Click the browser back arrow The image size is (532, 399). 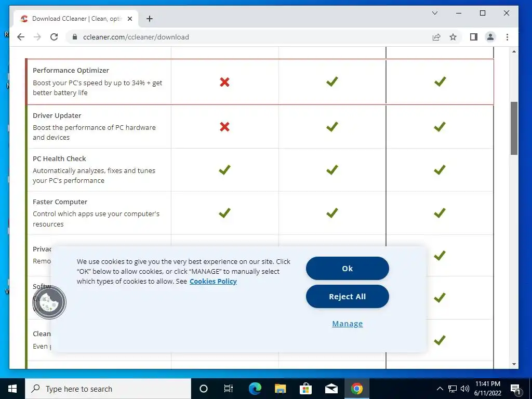point(21,37)
